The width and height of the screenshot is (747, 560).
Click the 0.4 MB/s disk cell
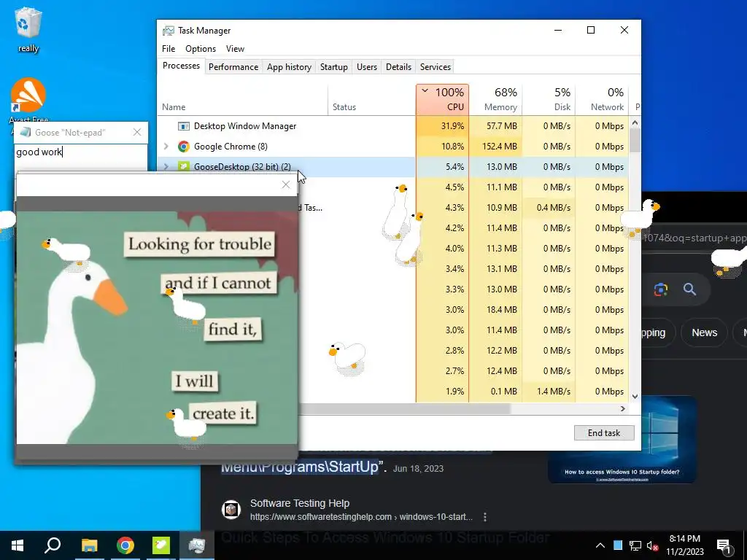tap(549, 208)
